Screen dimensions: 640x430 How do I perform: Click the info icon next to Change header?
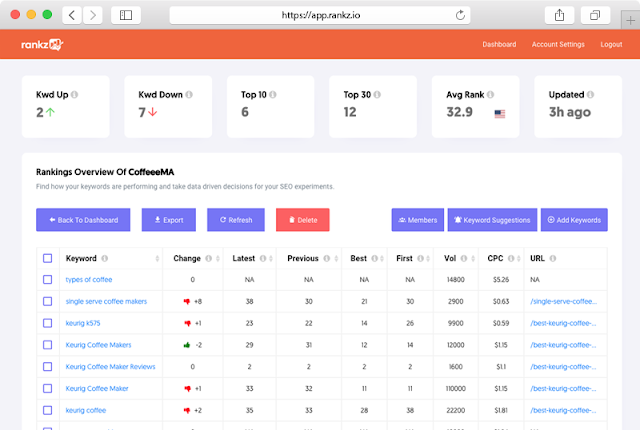[x=209, y=258]
